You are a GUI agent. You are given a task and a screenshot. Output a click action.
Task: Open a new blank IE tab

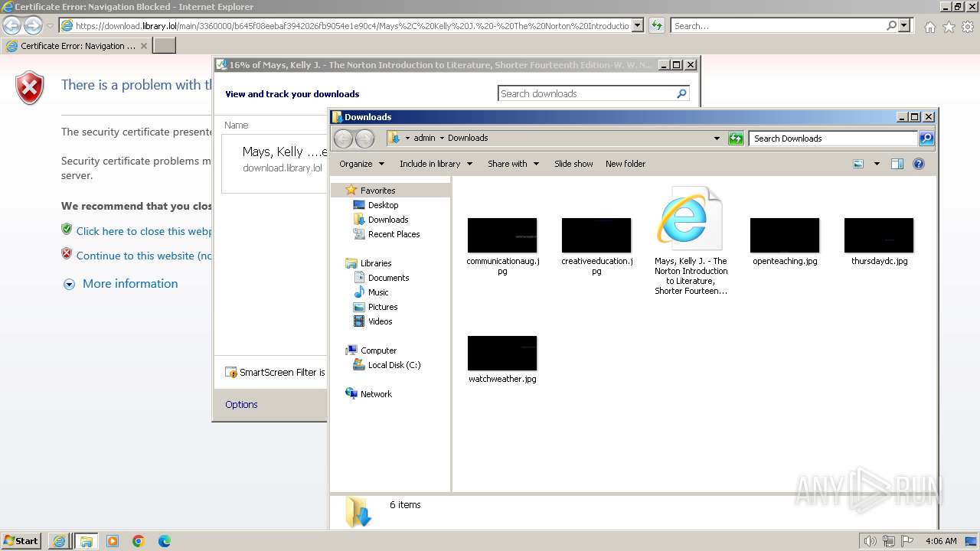(165, 46)
